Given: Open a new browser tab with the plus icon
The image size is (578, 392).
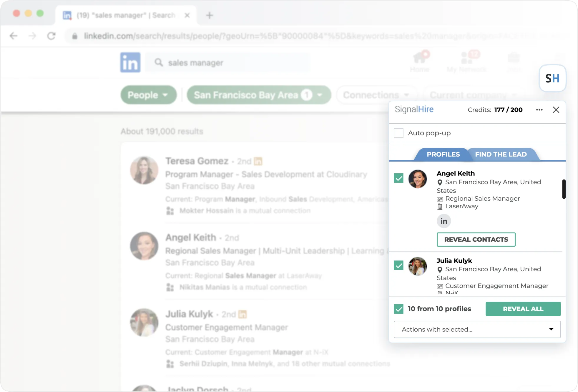Looking at the screenshot, I should click(x=209, y=15).
